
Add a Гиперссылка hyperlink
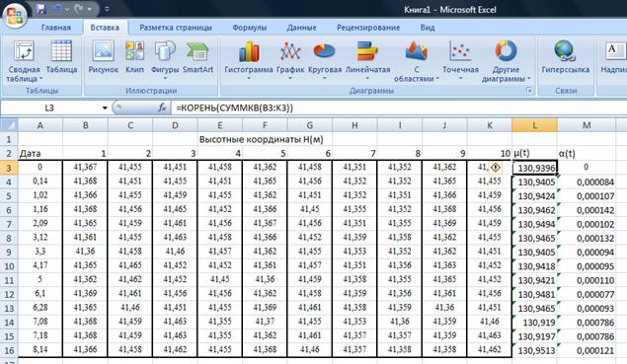coord(565,57)
